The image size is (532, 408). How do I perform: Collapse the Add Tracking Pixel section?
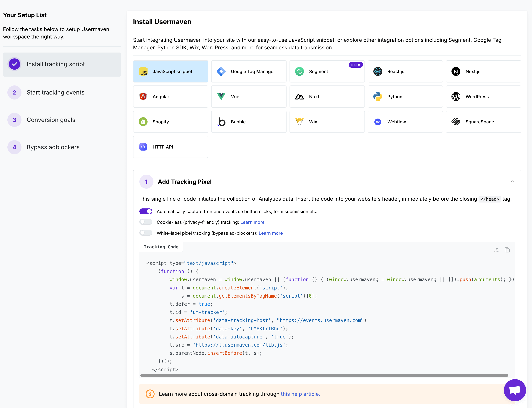[x=512, y=182]
